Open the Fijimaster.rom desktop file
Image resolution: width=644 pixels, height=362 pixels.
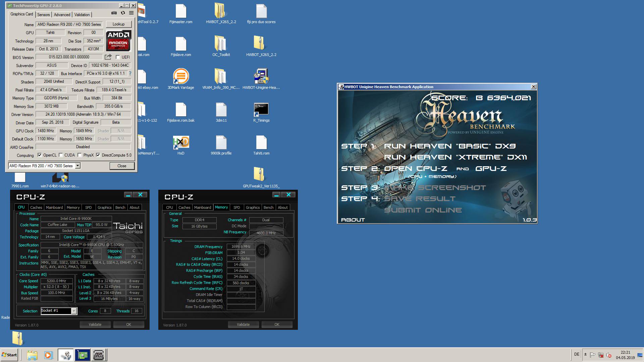click(181, 13)
